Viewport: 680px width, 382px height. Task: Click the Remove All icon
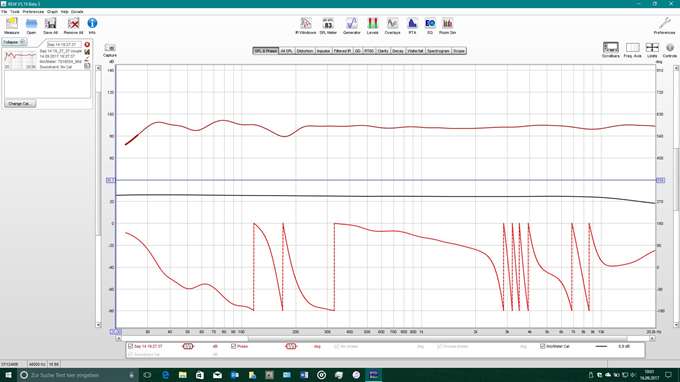(73, 26)
